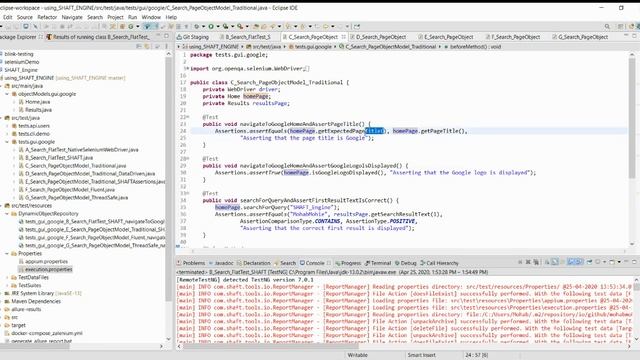Open the Terminal view tab
640x360 pixels.
click(x=378, y=263)
